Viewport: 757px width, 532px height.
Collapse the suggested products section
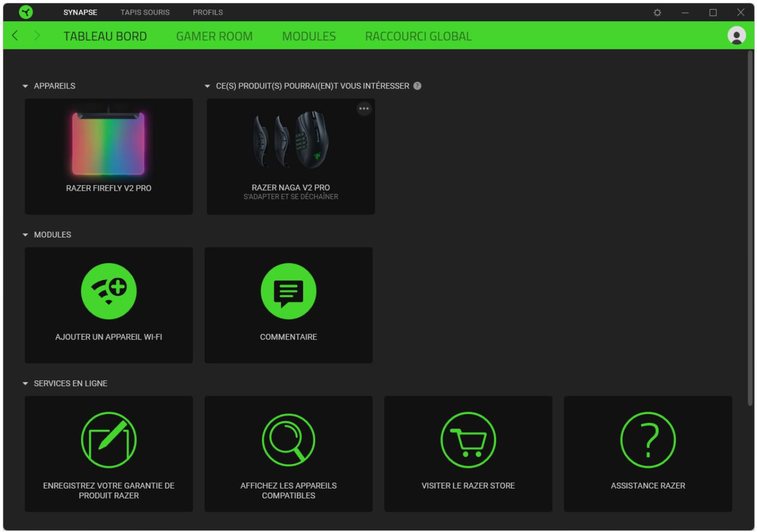[x=207, y=86]
